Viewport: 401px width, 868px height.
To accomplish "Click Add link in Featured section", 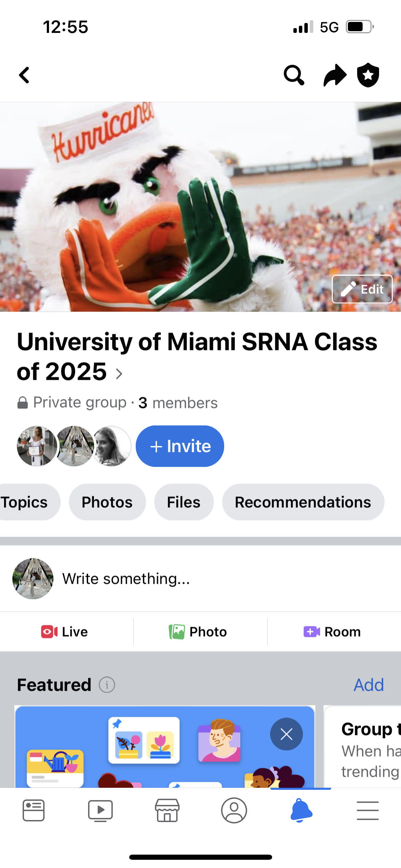I will [x=369, y=685].
